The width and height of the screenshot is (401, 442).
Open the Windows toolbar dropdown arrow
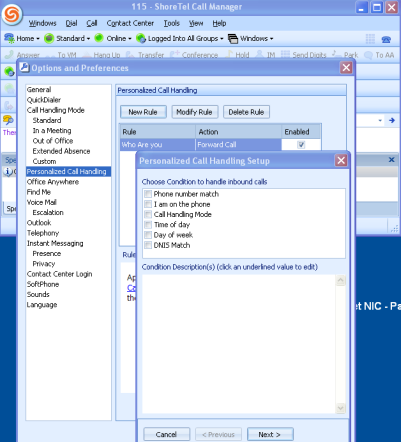pos(271,39)
